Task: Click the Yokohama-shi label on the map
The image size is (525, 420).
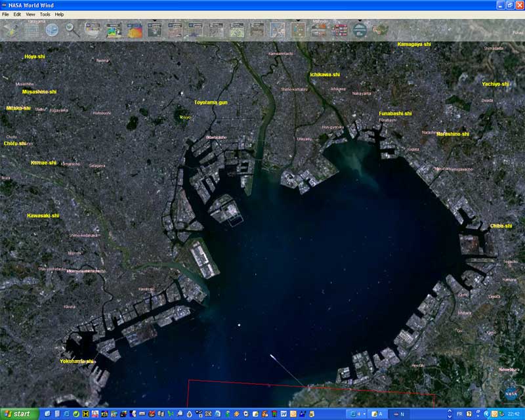Action: 77,361
